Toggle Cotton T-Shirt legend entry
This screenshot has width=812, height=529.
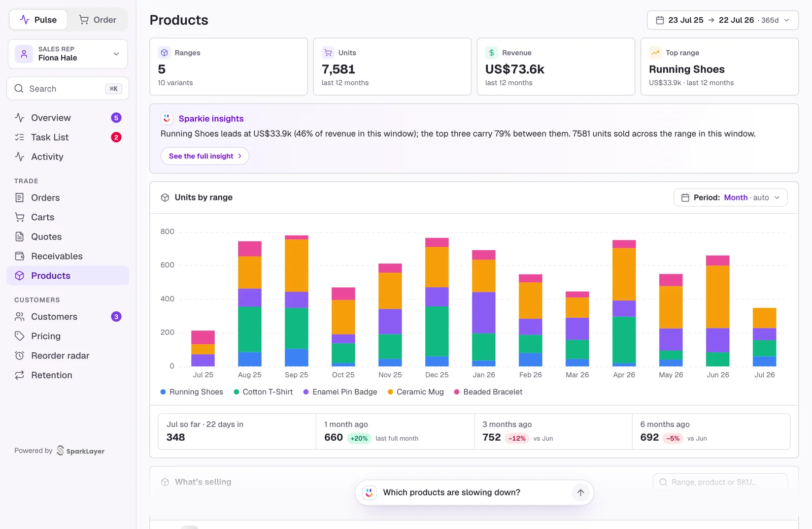(x=263, y=392)
